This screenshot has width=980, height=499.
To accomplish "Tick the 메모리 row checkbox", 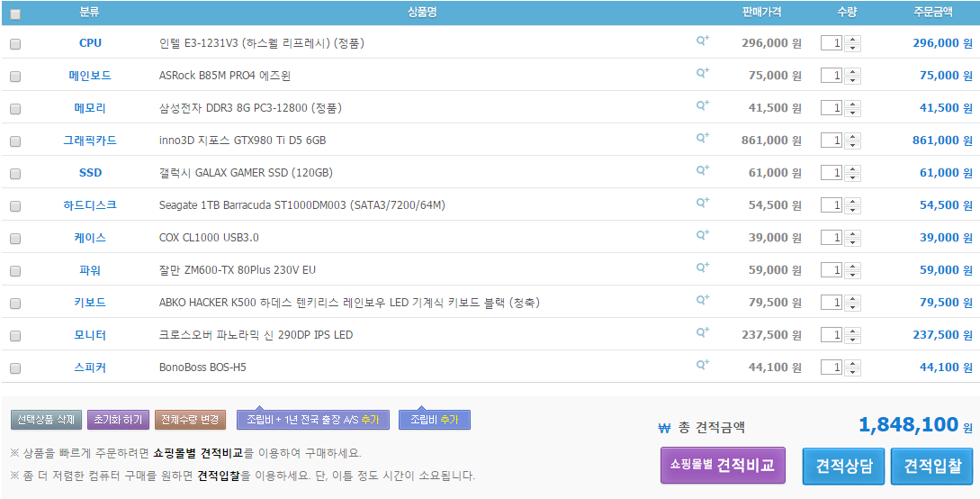I will [15, 109].
